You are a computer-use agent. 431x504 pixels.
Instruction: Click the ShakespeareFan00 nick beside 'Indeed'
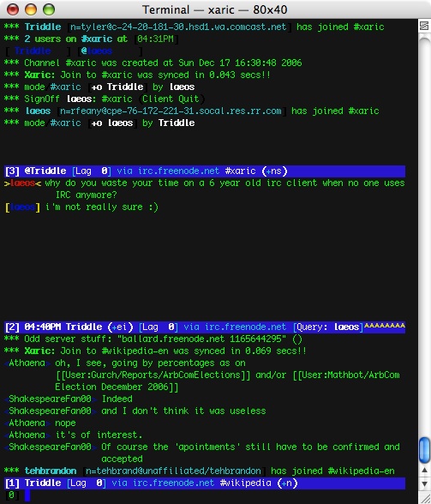tap(50, 399)
